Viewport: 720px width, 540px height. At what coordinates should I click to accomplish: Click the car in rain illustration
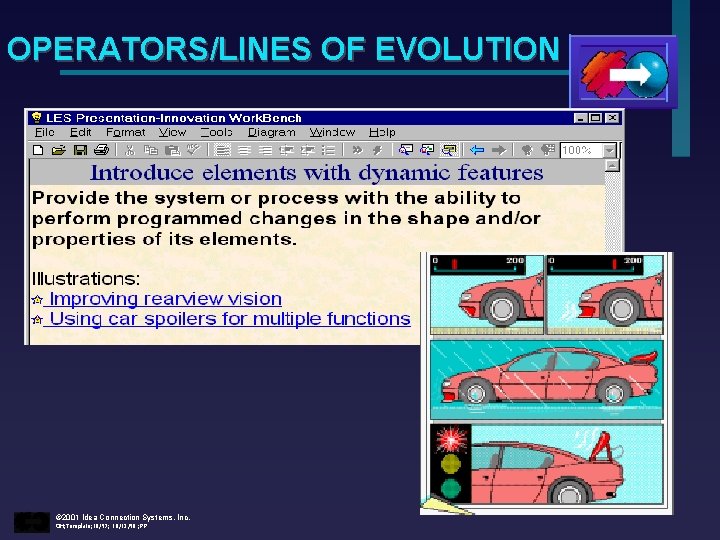546,379
